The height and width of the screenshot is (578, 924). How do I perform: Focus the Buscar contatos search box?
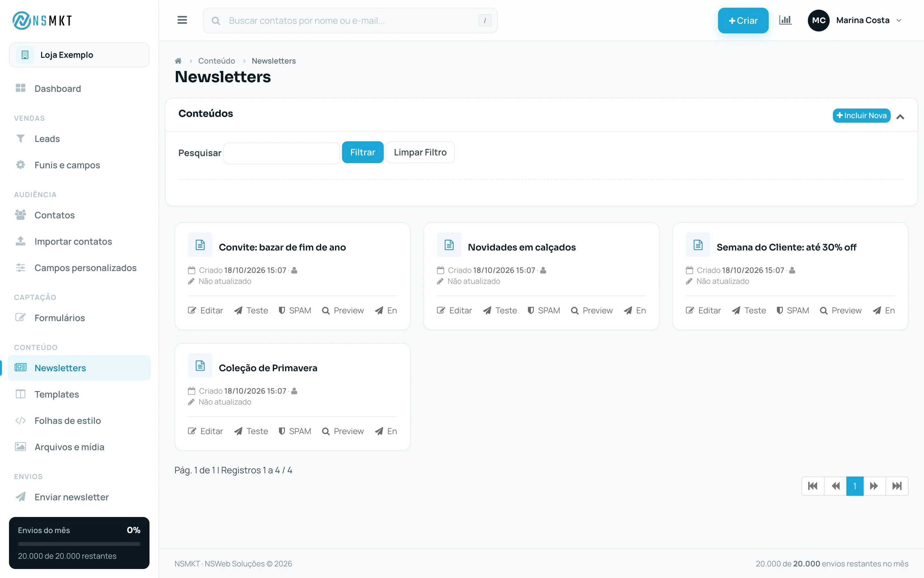tap(350, 20)
